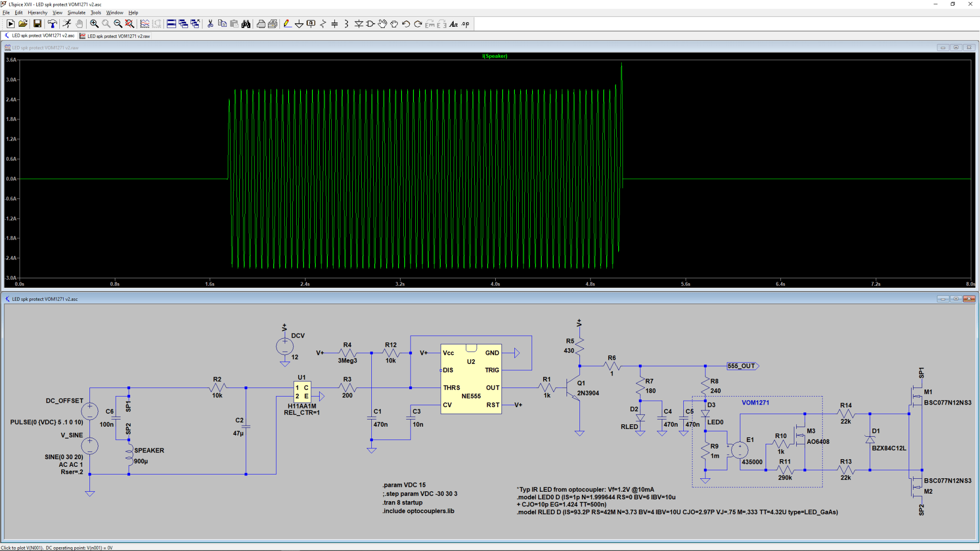The width and height of the screenshot is (980, 551).
Task: Maximize the waveform plot window
Action: point(956,47)
